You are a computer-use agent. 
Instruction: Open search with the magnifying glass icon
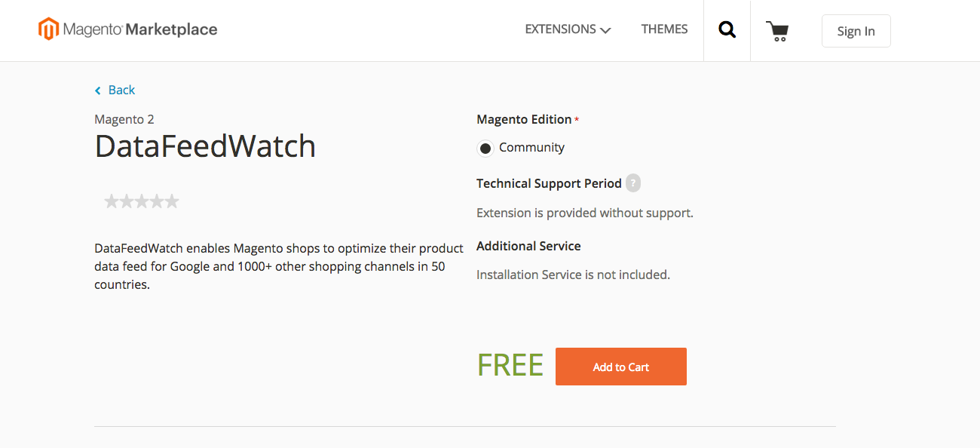[727, 30]
